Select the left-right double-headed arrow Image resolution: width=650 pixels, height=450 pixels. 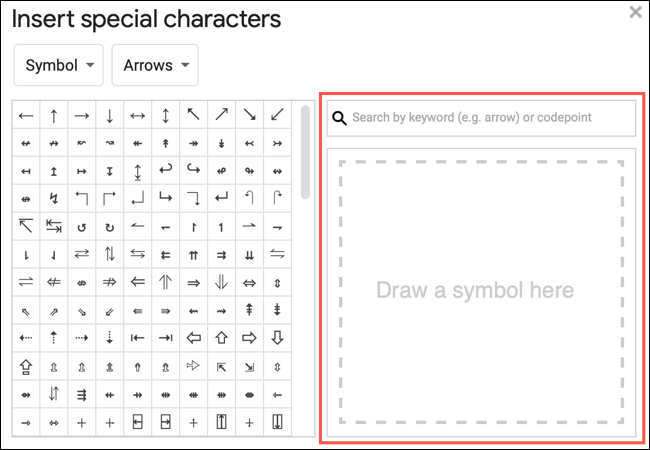click(138, 116)
